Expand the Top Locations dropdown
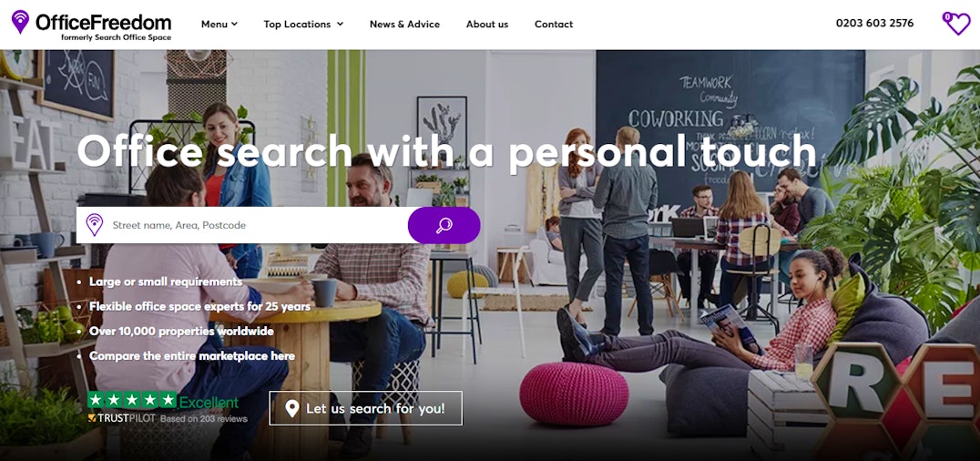 (304, 25)
